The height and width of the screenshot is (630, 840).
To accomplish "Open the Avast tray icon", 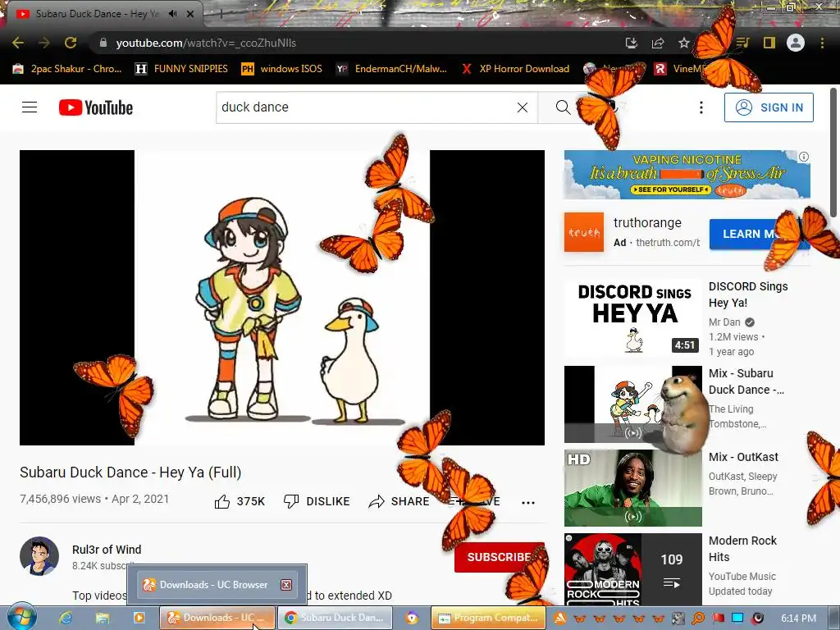I will (x=559, y=618).
